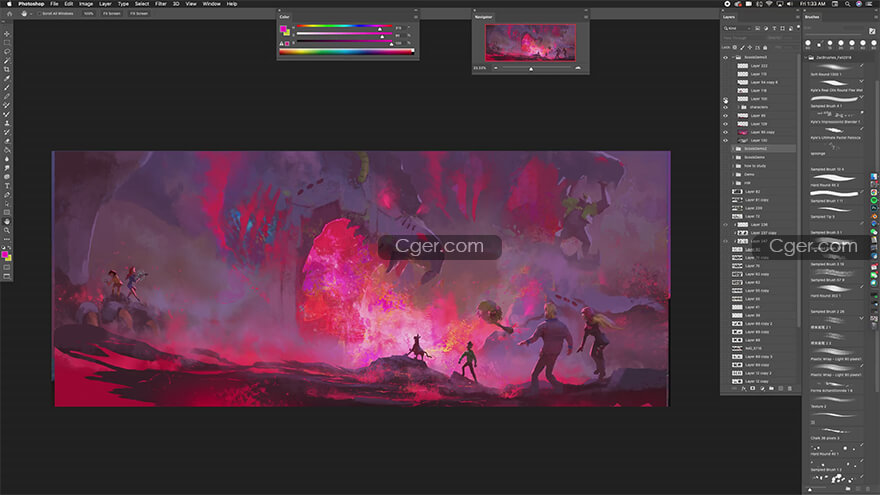This screenshot has width=880, height=495.
Task: Select the Paint Bucket tool
Action: 7,150
